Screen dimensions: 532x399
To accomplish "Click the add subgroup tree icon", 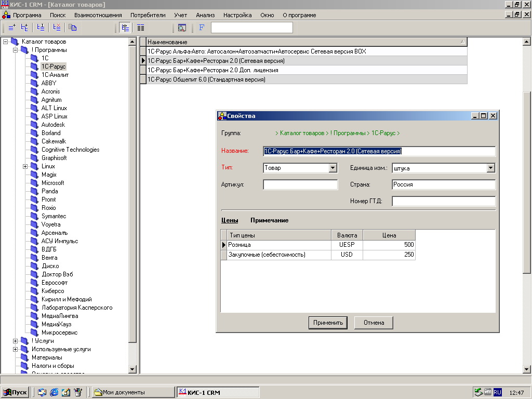I will [24, 28].
